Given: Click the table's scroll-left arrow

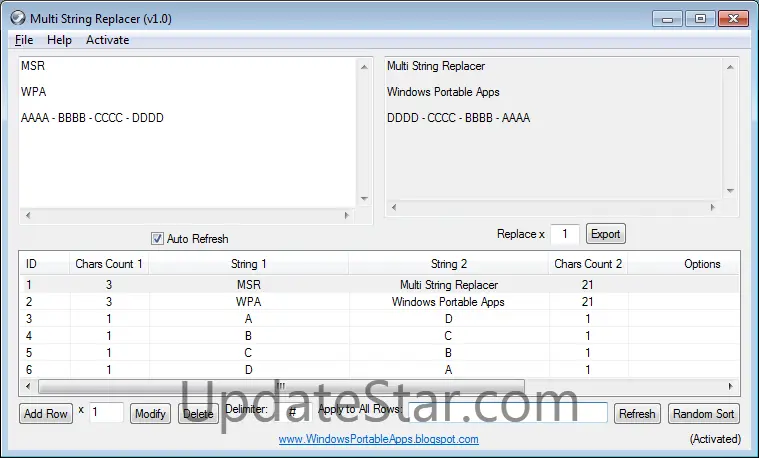Looking at the screenshot, I should [x=28, y=386].
